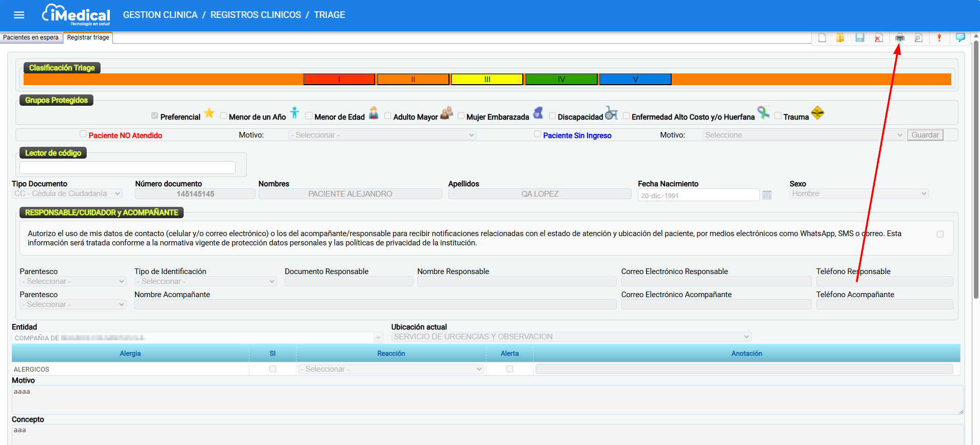Open the Fecha Nacimiento calendar picker

[767, 195]
